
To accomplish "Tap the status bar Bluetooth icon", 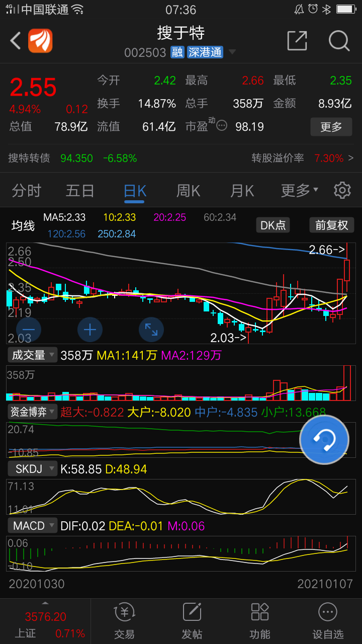I will point(326,9).
